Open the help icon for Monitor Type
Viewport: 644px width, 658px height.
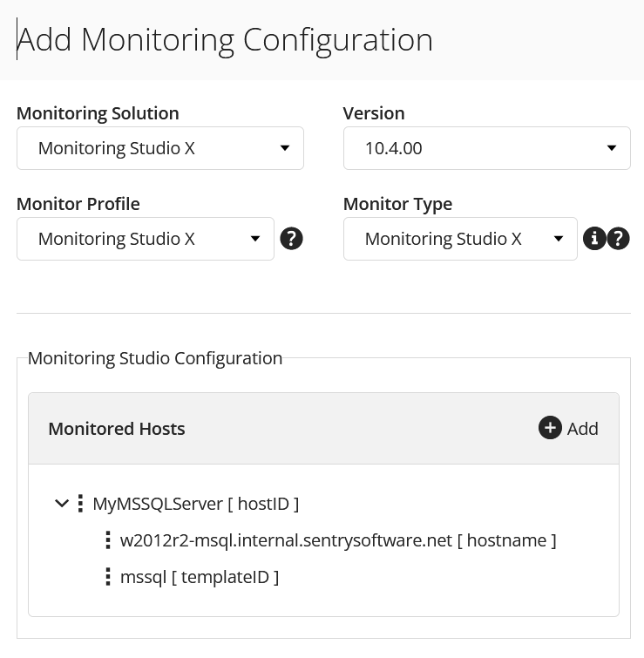pos(618,239)
